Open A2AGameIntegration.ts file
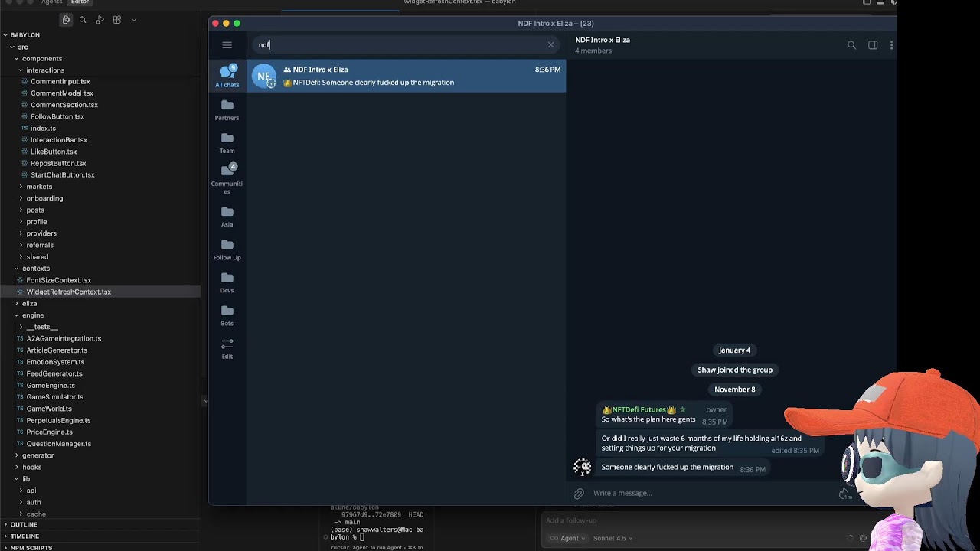980x551 pixels. [x=64, y=338]
